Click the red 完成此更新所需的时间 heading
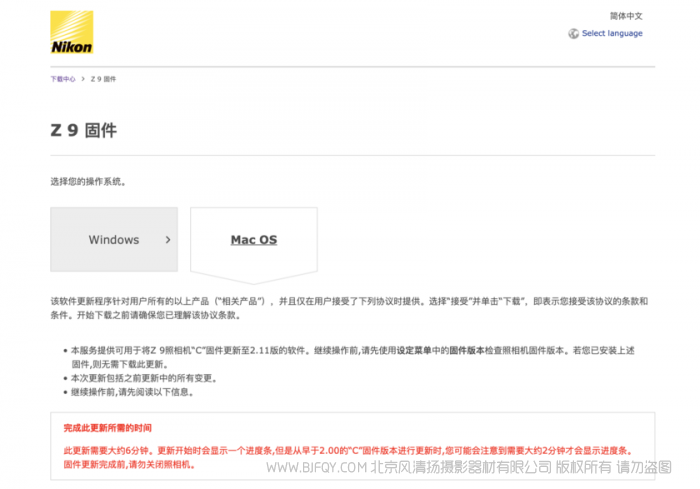The width and height of the screenshot is (700, 489). tap(108, 427)
